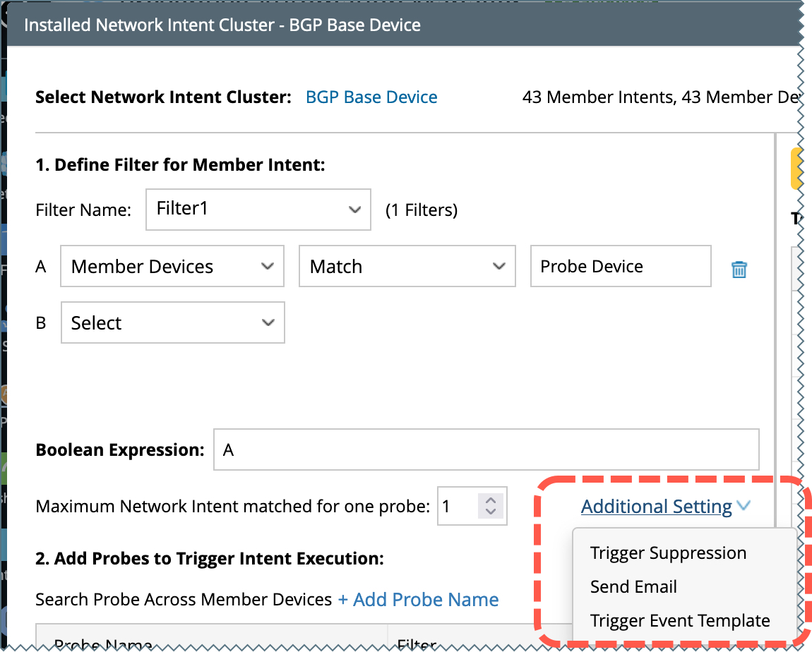Select Send Email menu option
This screenshot has height=652, width=812.
[633, 587]
